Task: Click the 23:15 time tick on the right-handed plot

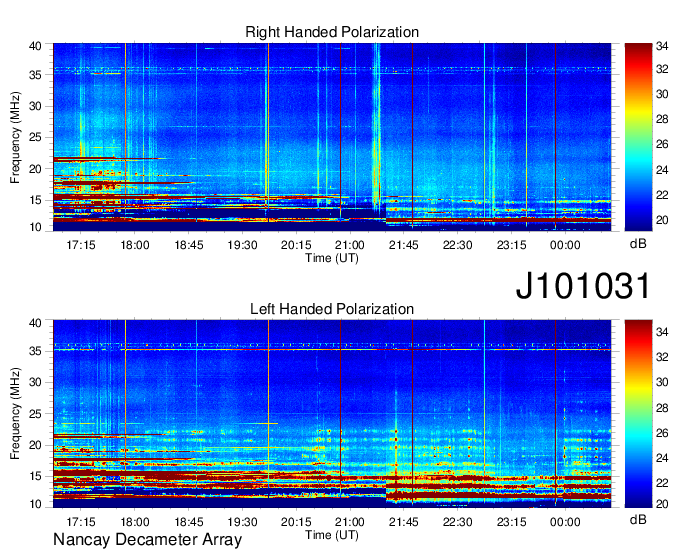Action: point(511,245)
